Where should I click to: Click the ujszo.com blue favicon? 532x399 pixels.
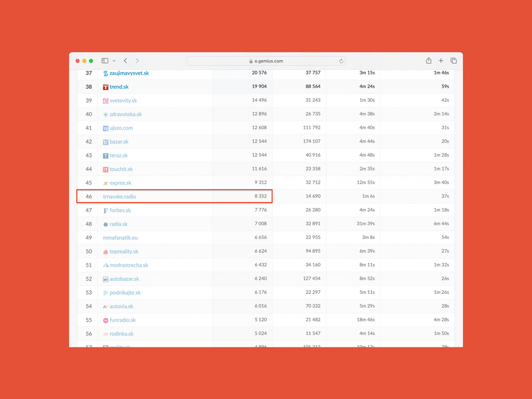coord(106,128)
